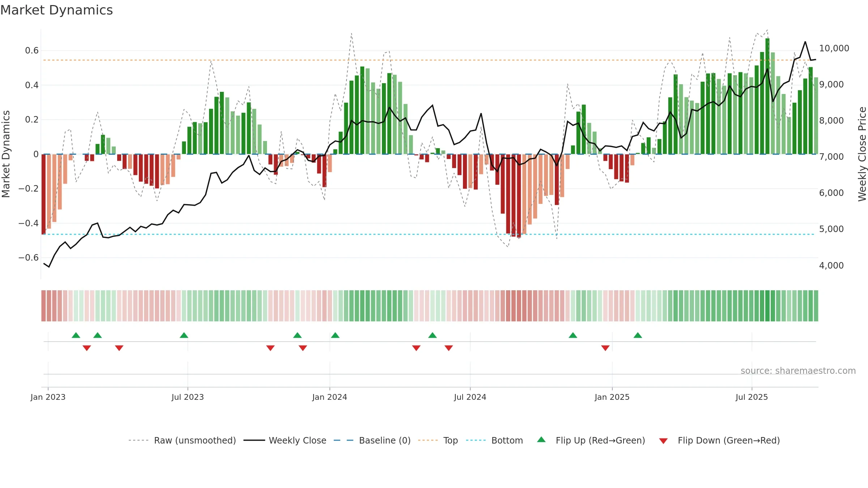The width and height of the screenshot is (868, 488).
Task: Click the first flip up marker after Jan 2023
Action: 76,335
